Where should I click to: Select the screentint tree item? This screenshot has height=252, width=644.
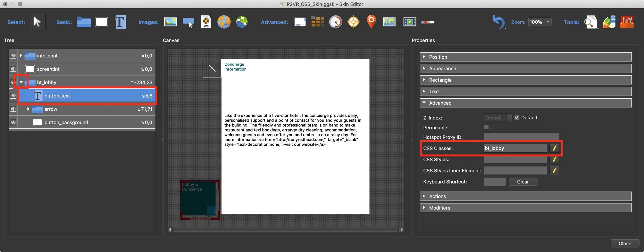coord(87,69)
